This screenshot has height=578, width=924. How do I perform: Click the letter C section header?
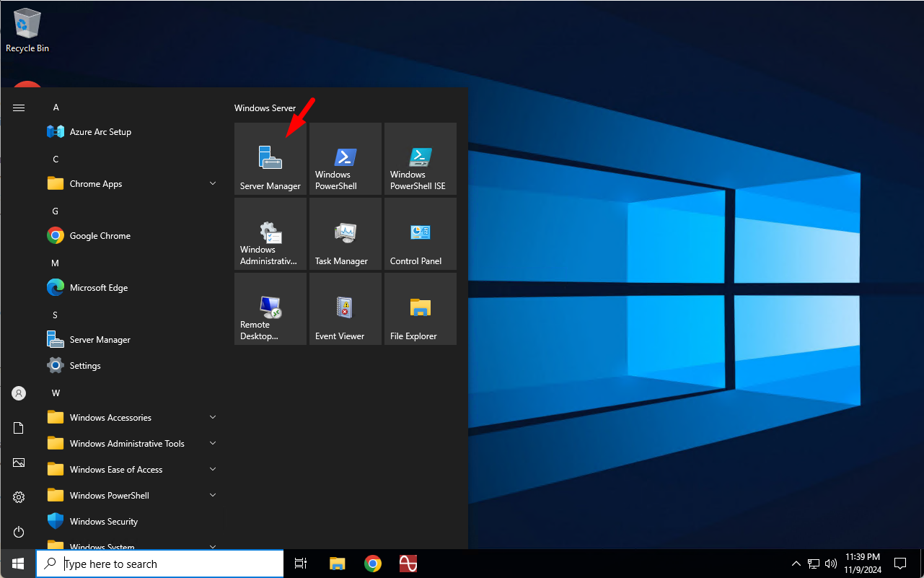56,159
